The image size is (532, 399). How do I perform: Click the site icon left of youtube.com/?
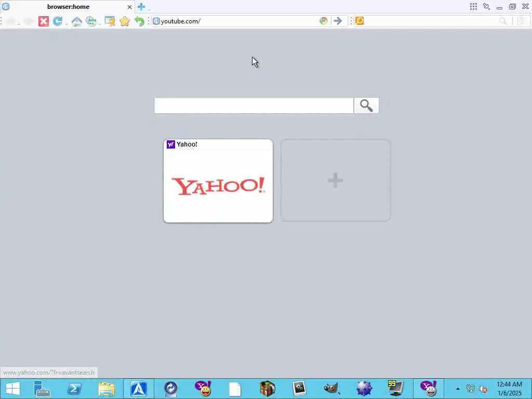156,21
